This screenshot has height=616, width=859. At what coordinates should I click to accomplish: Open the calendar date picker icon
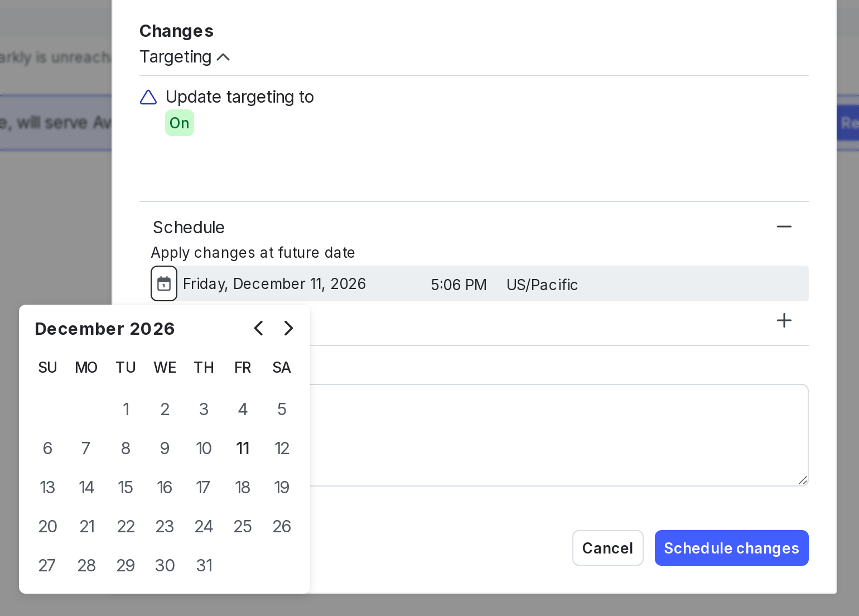point(164,283)
